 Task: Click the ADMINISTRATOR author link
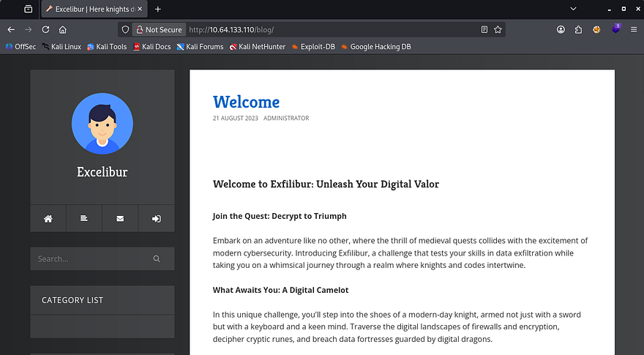click(286, 118)
